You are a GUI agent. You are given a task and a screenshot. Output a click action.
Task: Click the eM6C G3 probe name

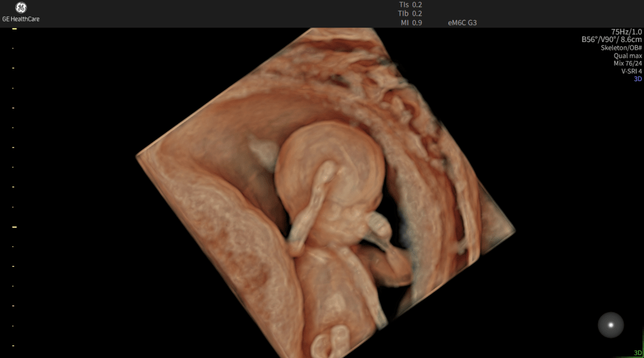point(462,23)
